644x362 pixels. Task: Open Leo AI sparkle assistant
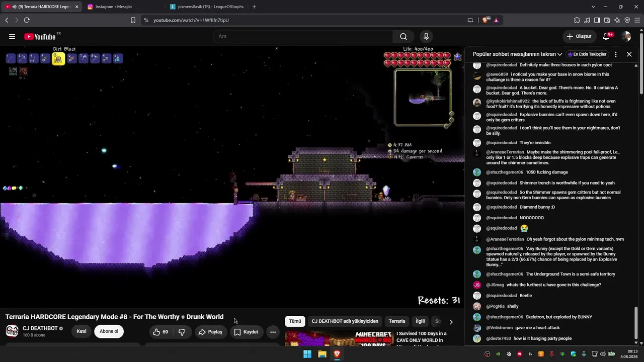click(x=617, y=20)
